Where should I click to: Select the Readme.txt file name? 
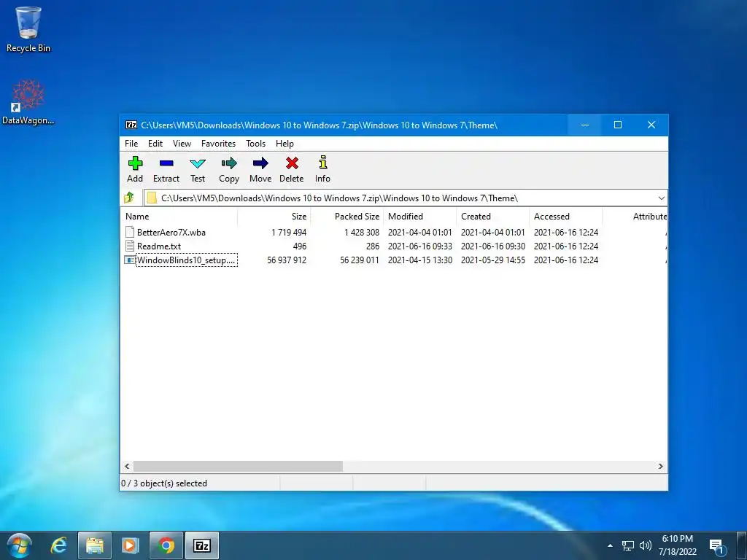coord(159,246)
